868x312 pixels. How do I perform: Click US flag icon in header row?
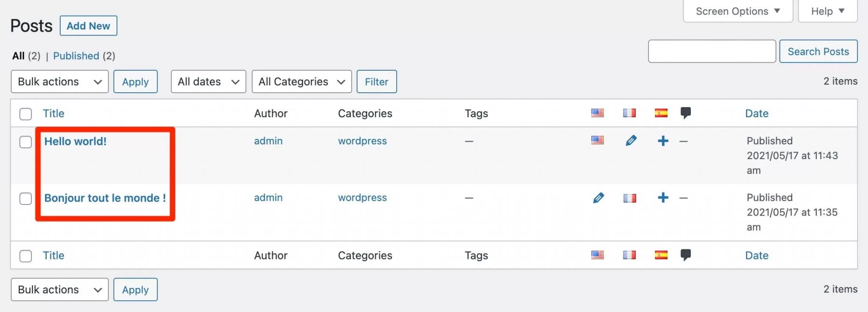click(x=597, y=113)
